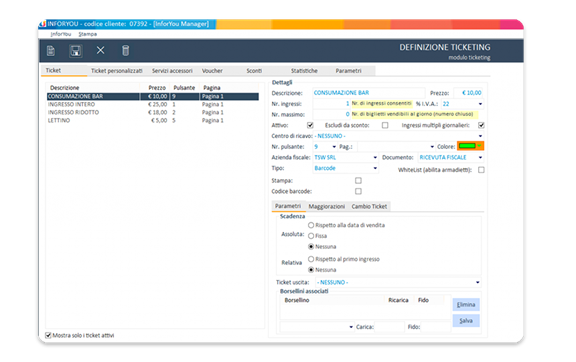The width and height of the screenshot is (576, 362).
Task: Open the green Colore swatch picker
Action: pyautogui.click(x=470, y=146)
